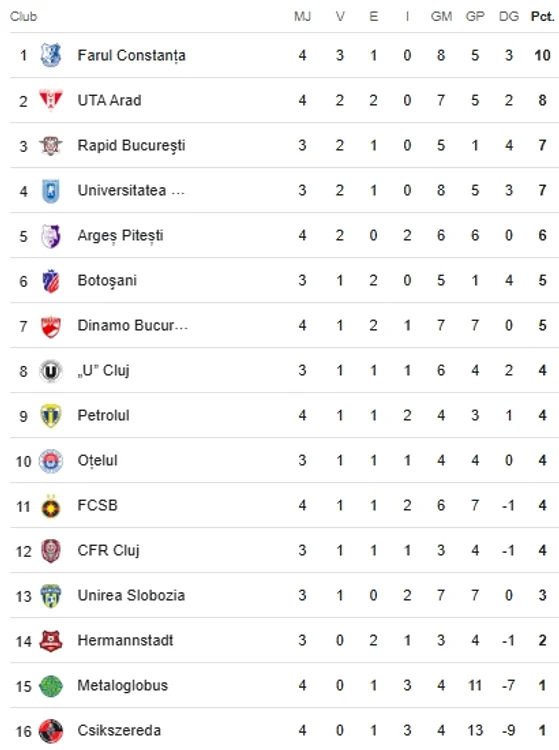
Task: Click the FCSB star crest
Action: [51, 506]
